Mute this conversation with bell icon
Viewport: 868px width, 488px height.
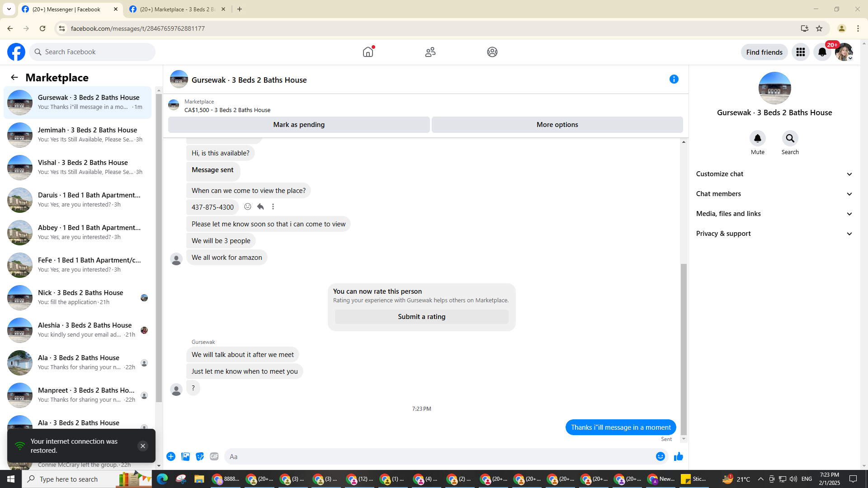pos(757,138)
